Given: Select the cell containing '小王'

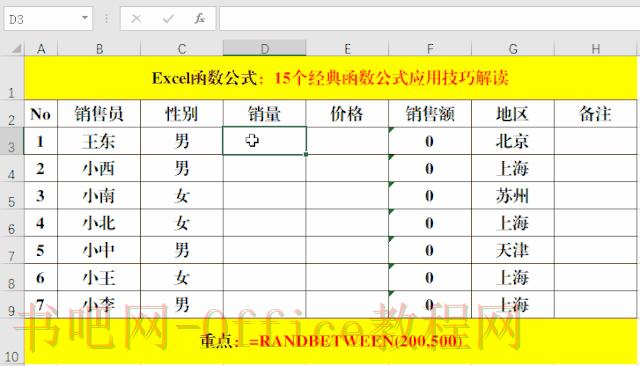Looking at the screenshot, I should (x=99, y=277).
